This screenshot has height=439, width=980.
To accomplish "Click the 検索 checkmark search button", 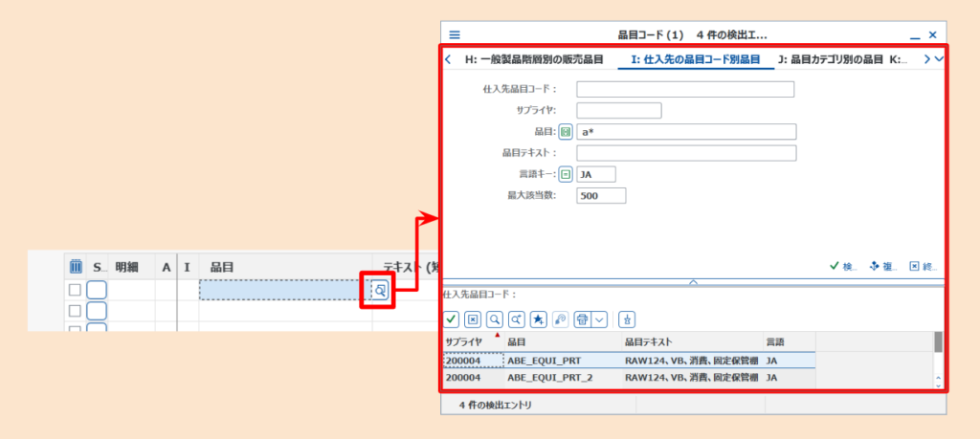I will [844, 266].
